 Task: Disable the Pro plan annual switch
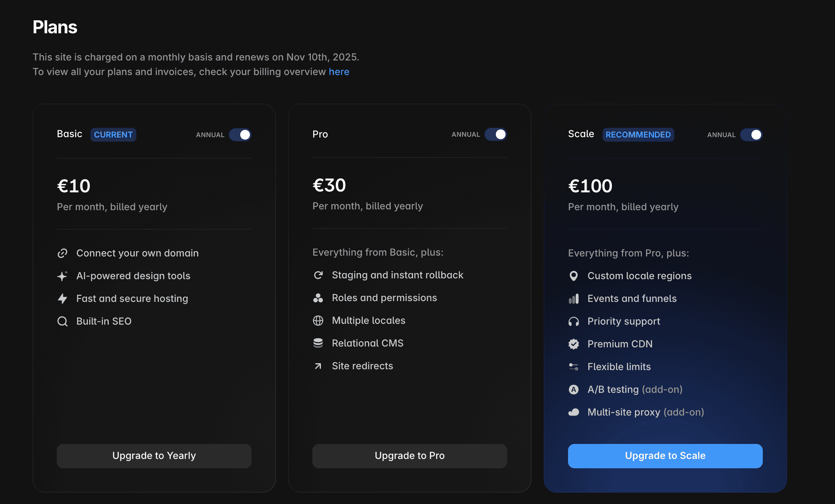[x=496, y=134]
